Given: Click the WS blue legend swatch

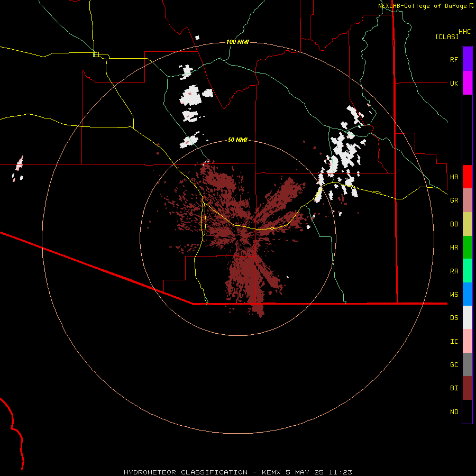Looking at the screenshot, I should pyautogui.click(x=467, y=294).
